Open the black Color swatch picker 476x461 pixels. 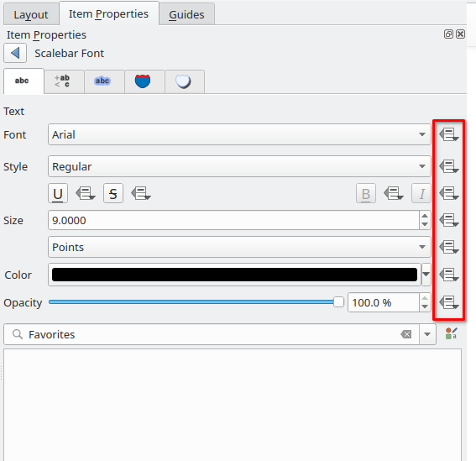coord(234,275)
